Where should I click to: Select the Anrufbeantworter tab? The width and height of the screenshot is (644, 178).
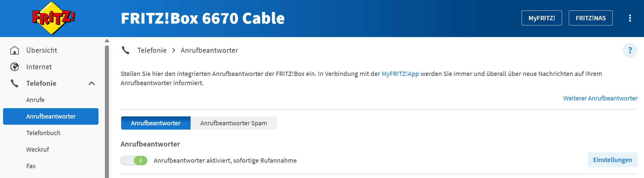click(156, 123)
